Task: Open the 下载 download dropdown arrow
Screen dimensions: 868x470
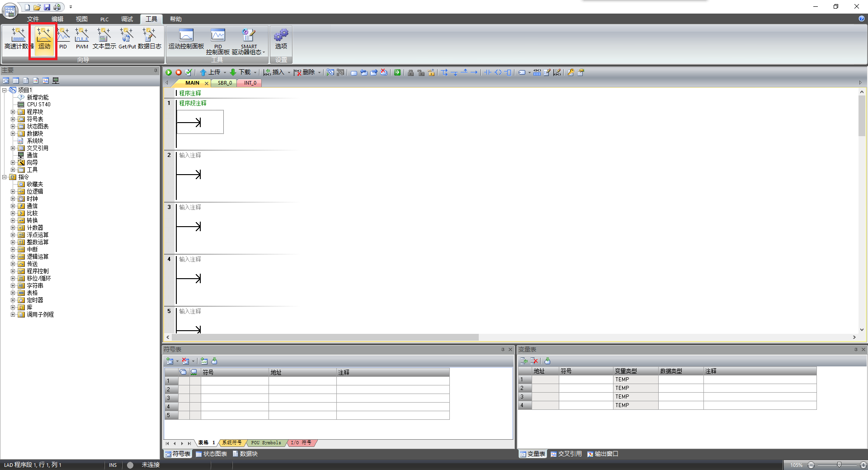Action: (255, 72)
